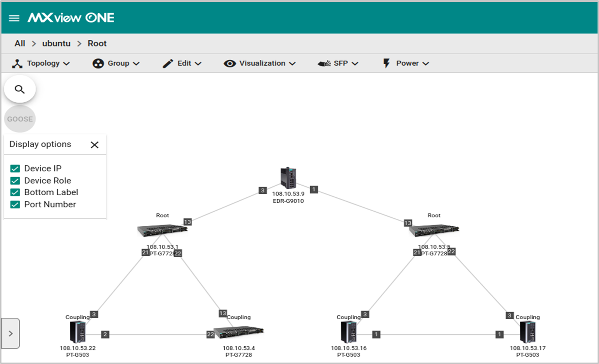Go to ubuntu in breadcrumb
The image size is (599, 364).
click(x=56, y=43)
